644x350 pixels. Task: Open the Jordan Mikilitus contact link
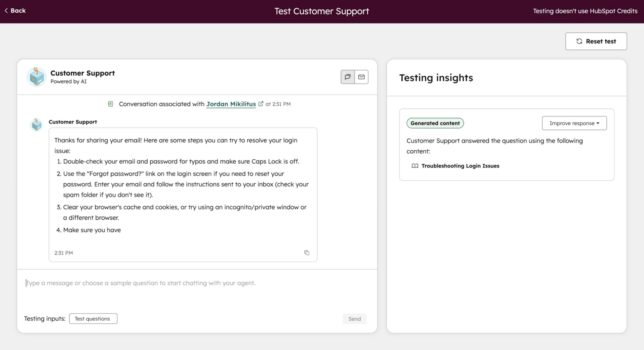pos(231,104)
